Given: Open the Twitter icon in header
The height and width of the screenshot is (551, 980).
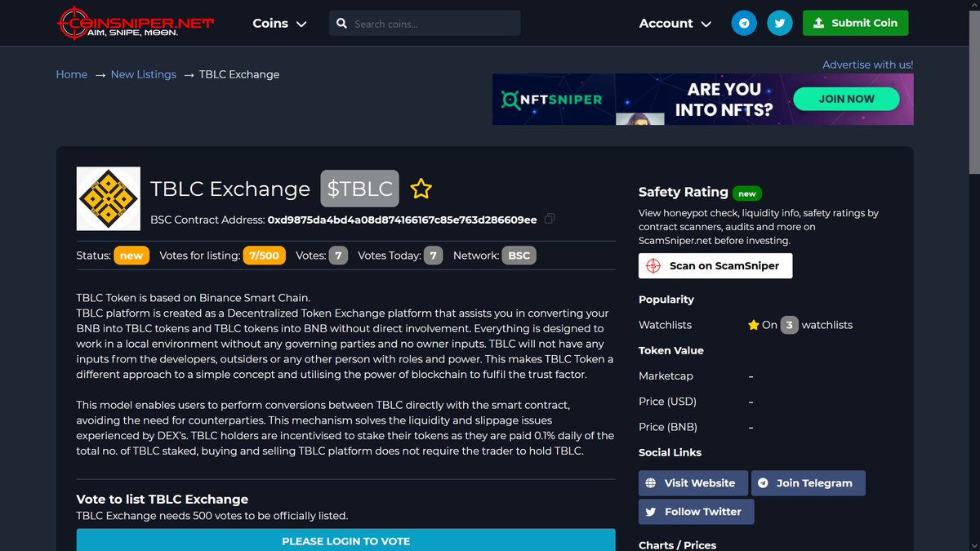Looking at the screenshot, I should pyautogui.click(x=780, y=23).
